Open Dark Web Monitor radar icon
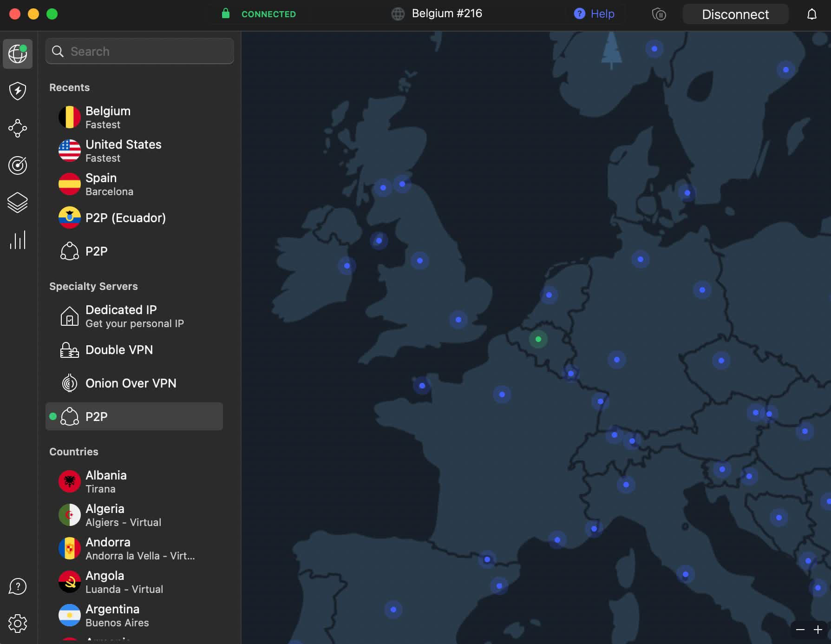 (18, 165)
